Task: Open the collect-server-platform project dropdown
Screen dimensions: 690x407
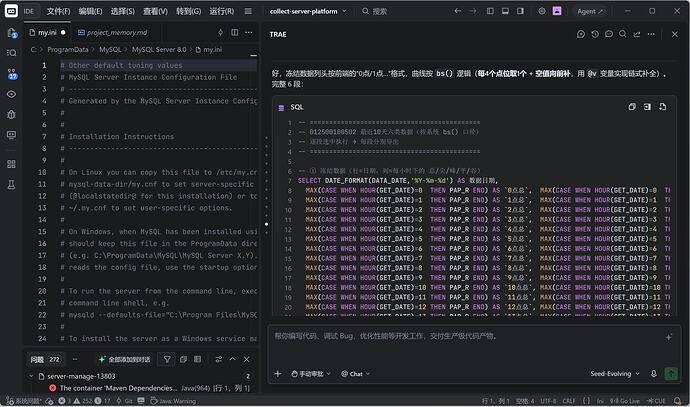Action: click(x=308, y=11)
